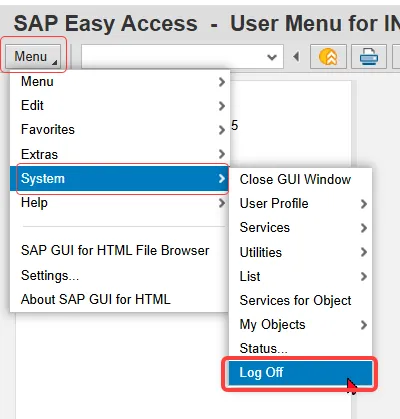Expand the Utilities submenu

(300, 252)
